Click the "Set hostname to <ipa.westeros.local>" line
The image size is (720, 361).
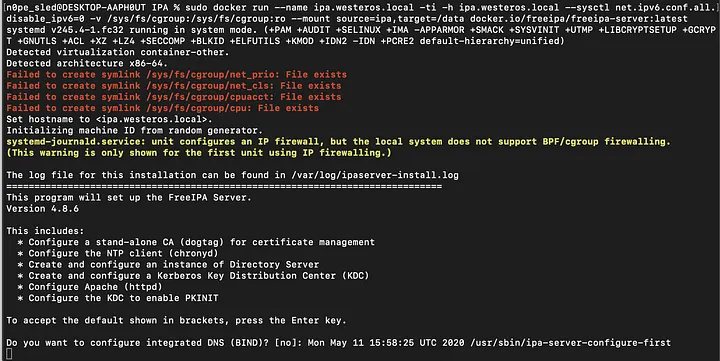[x=109, y=119]
